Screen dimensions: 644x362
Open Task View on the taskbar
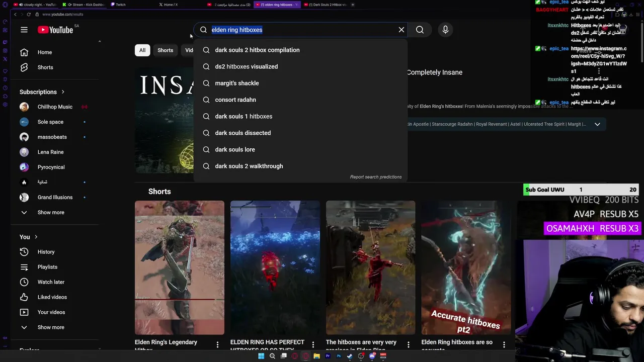coord(284,356)
